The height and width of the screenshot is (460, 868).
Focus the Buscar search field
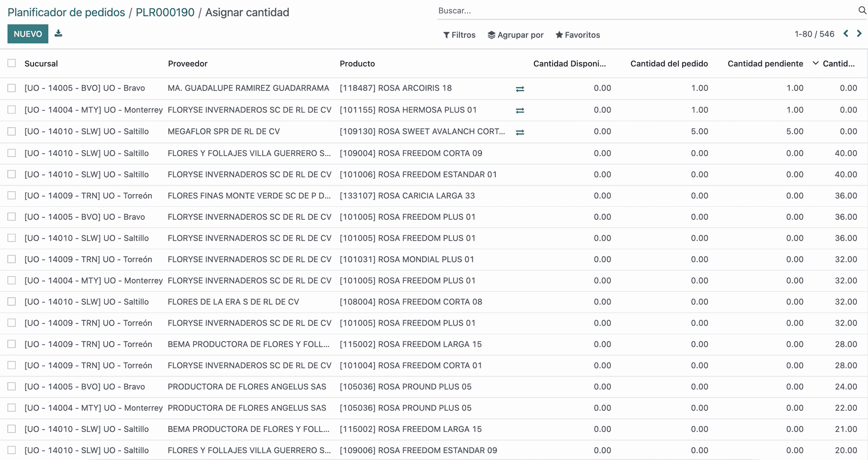[x=646, y=11]
